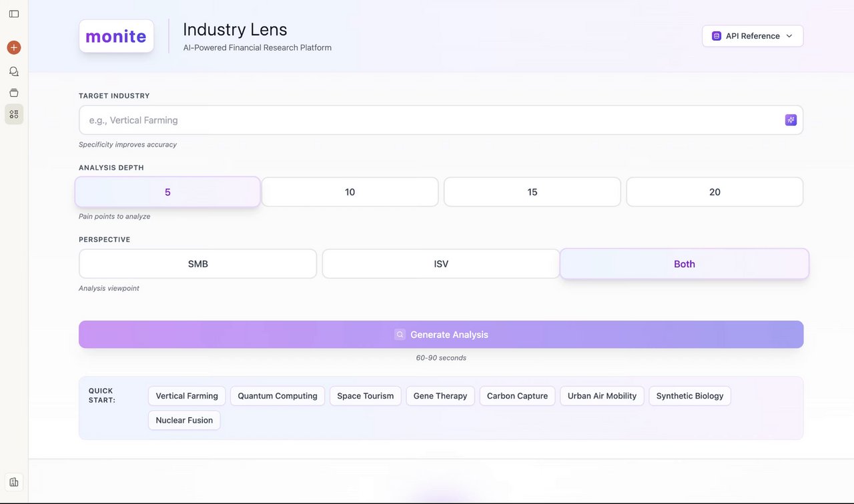Click the sparkle AI icon in input field

coord(791,120)
